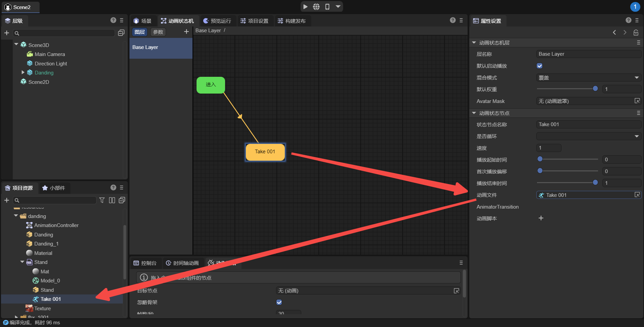The width and height of the screenshot is (644, 327).
Task: Expand the Danding node in hierarchy
Action: click(x=23, y=72)
